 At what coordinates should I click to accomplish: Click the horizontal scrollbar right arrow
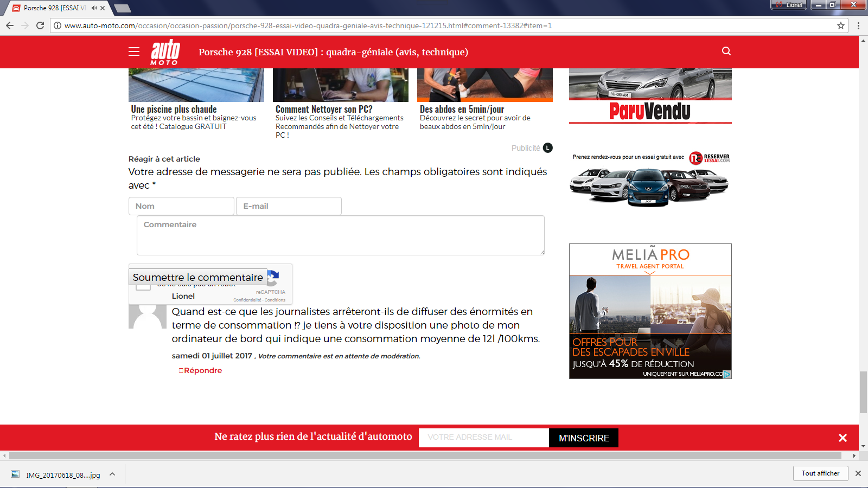(854, 456)
